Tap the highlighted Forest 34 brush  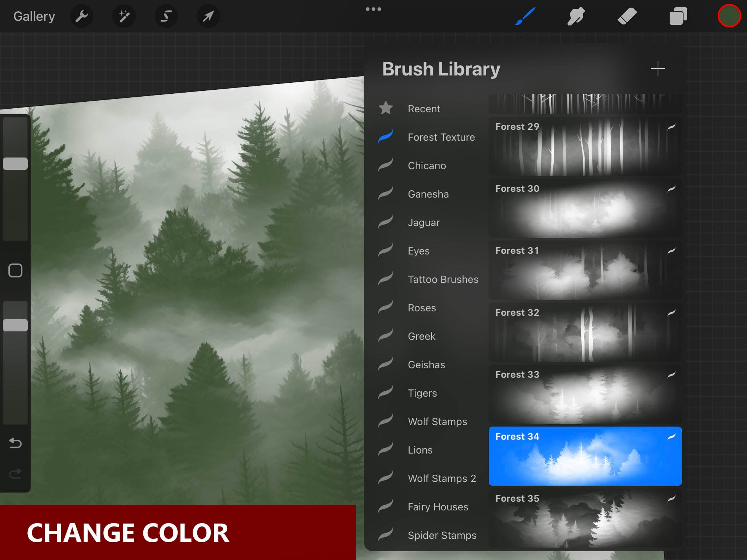pos(585,456)
